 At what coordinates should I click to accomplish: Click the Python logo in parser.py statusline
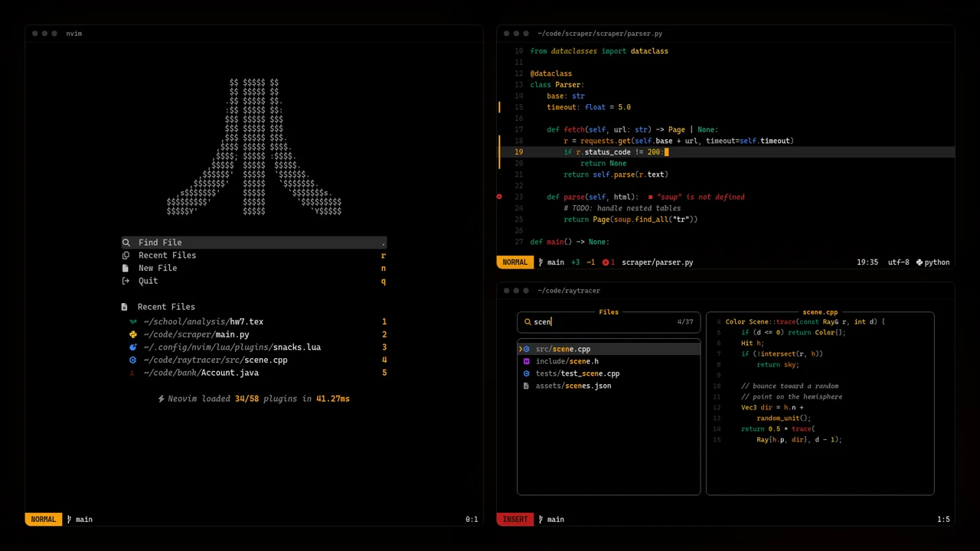920,262
